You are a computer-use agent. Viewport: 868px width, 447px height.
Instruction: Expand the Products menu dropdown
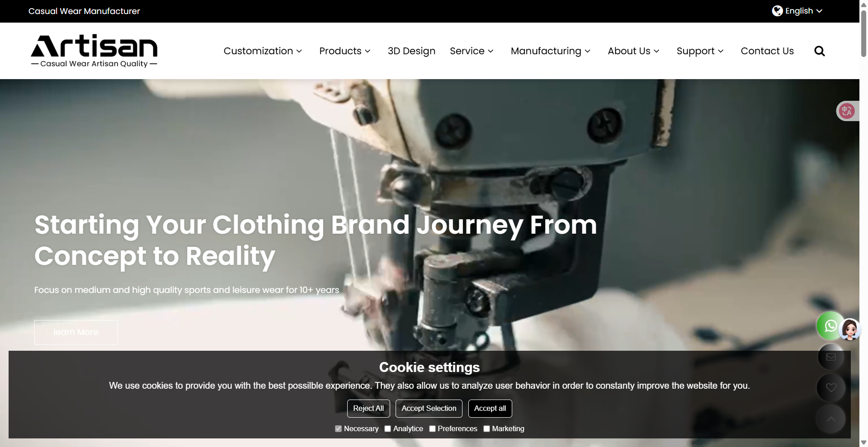(x=345, y=51)
